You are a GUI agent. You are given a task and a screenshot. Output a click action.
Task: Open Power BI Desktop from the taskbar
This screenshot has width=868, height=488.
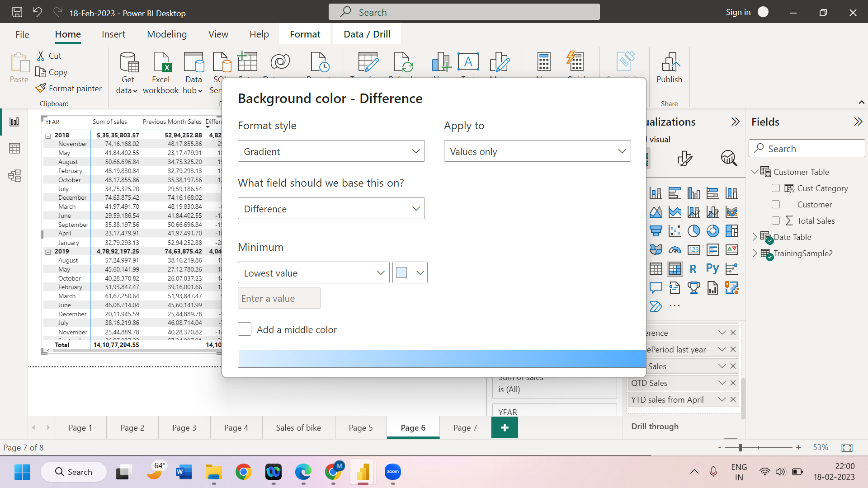(363, 472)
